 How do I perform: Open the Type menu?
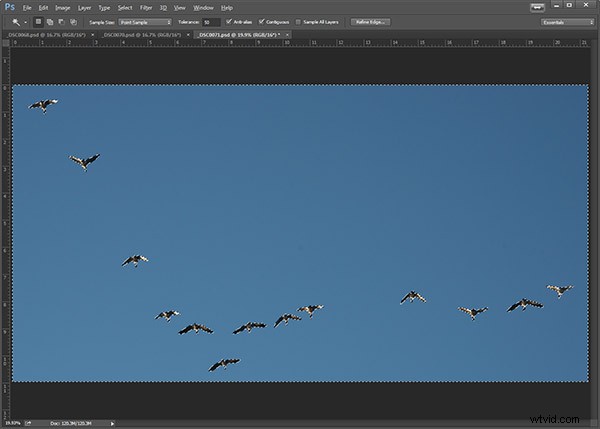point(104,8)
